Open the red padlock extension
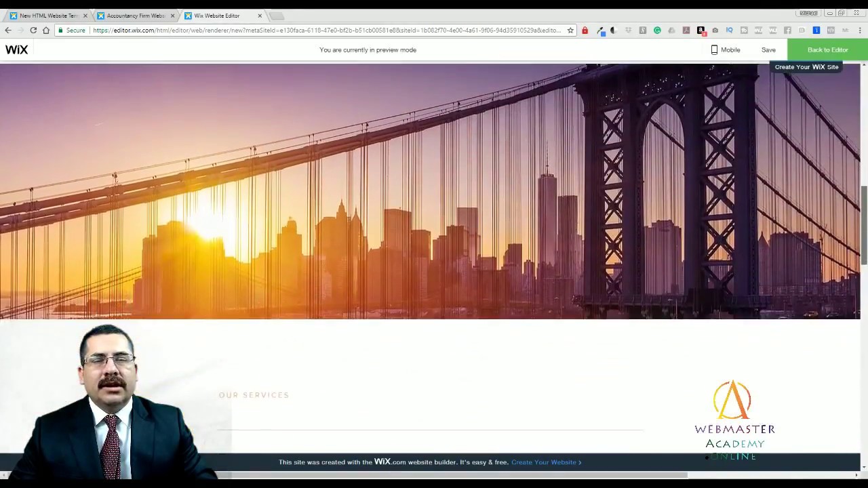868x488 pixels. coord(585,30)
